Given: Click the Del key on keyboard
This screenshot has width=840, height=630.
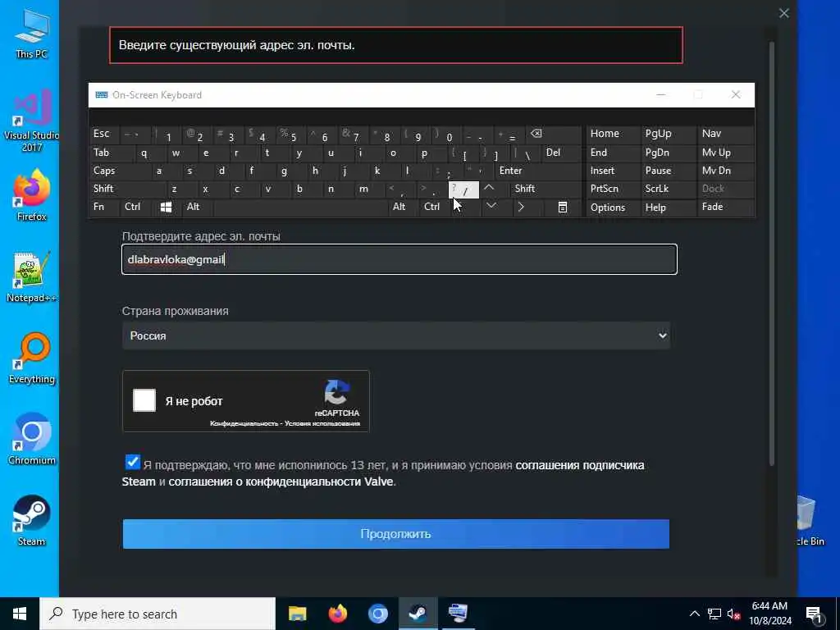Looking at the screenshot, I should coord(562,153).
